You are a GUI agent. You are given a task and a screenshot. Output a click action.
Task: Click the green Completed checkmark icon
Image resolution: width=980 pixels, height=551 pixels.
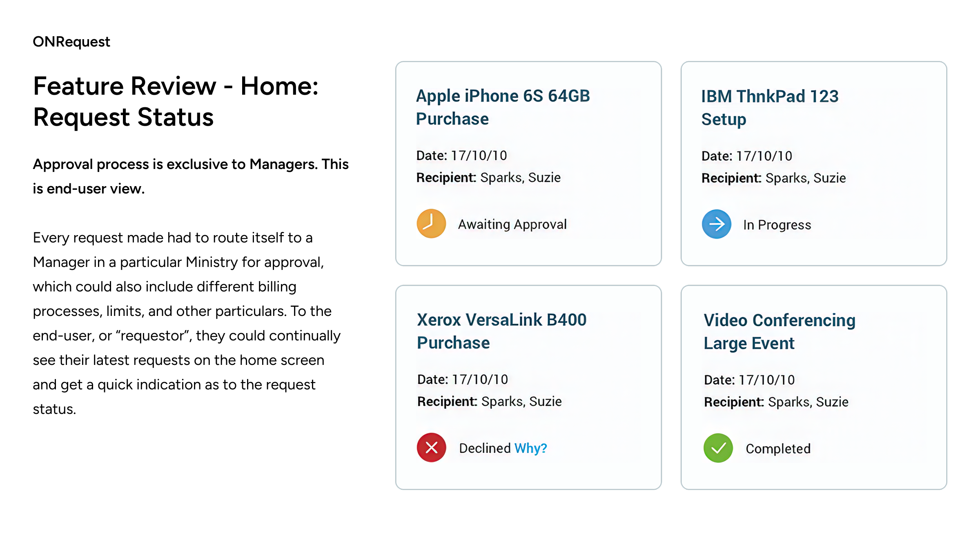(718, 448)
